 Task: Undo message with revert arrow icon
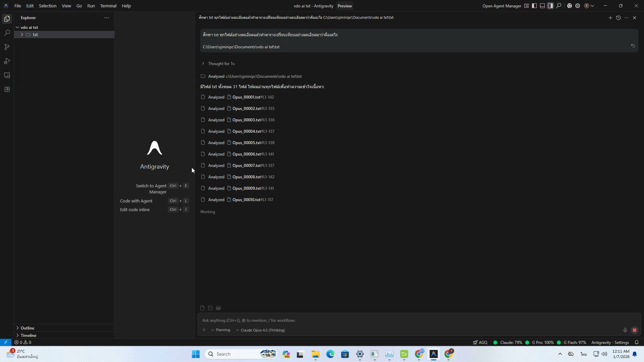pos(633,46)
